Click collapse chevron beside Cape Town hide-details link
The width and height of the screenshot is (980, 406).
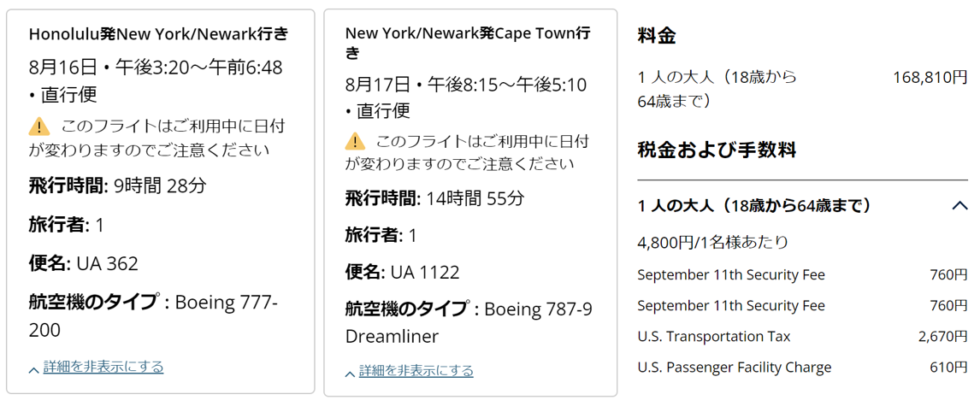pyautogui.click(x=351, y=374)
